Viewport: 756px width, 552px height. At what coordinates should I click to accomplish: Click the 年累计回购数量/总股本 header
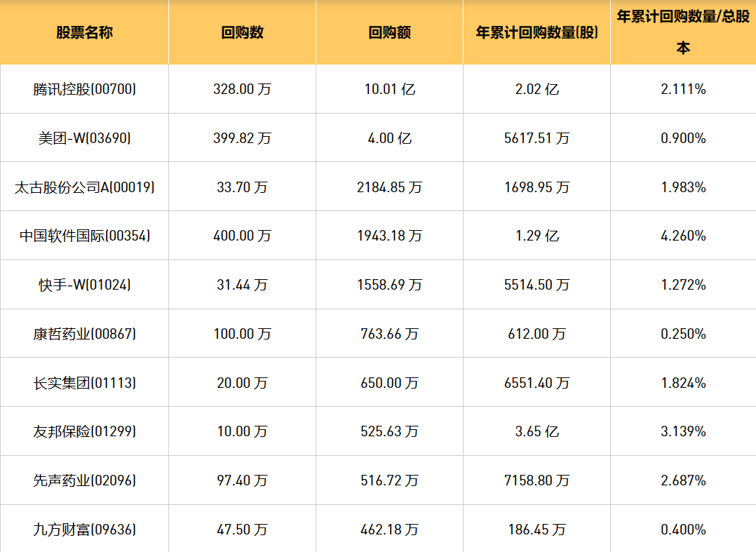click(x=683, y=32)
